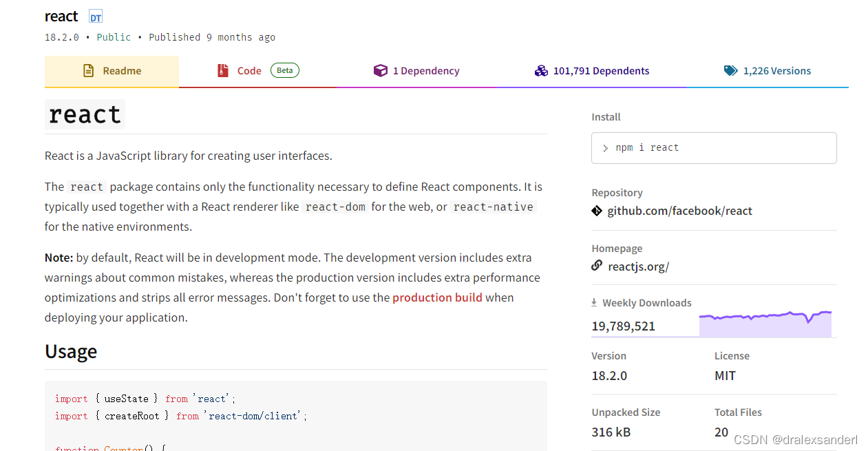Open the Readme tab
Image resolution: width=868 pixels, height=451 pixels.
[x=122, y=71]
